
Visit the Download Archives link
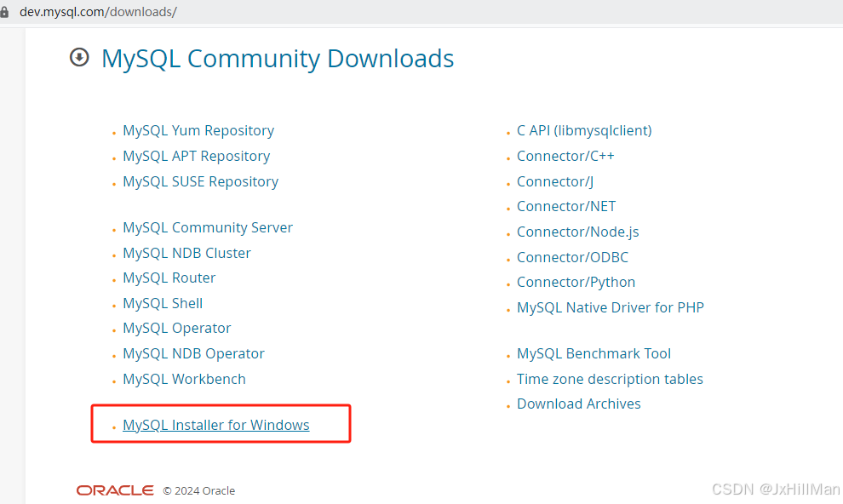[x=578, y=404]
